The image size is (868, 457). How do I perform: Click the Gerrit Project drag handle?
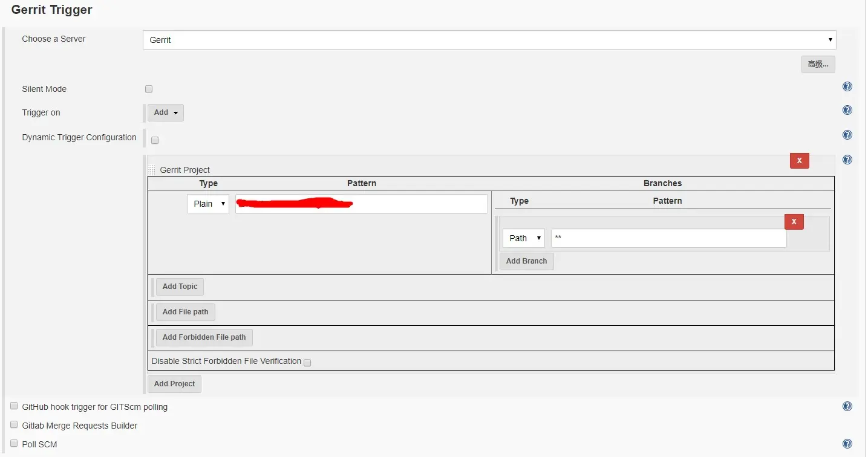tap(151, 170)
